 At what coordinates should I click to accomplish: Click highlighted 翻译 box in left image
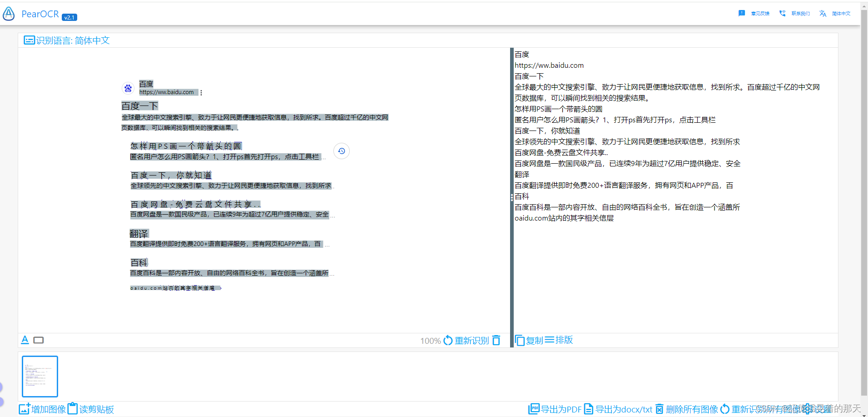[139, 234]
